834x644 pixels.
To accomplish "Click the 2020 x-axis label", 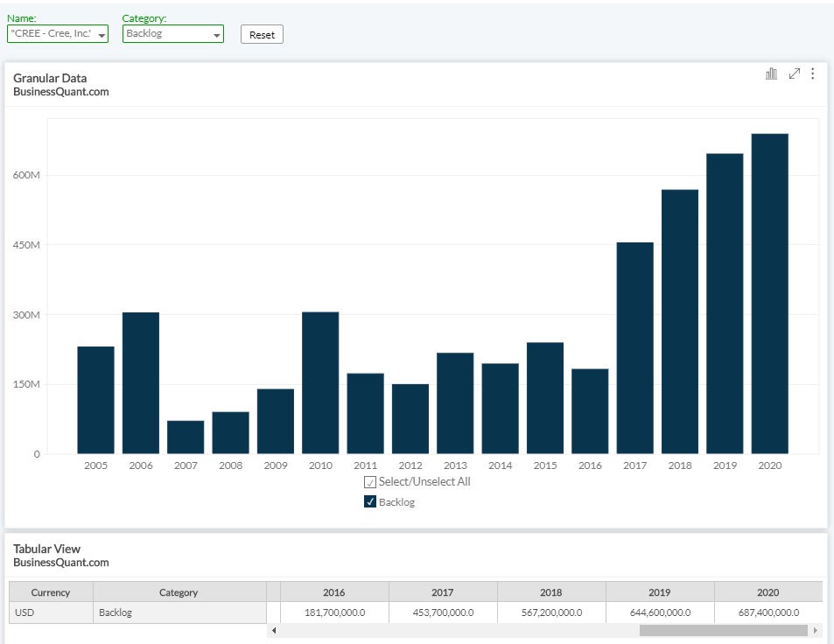I will point(769,465).
